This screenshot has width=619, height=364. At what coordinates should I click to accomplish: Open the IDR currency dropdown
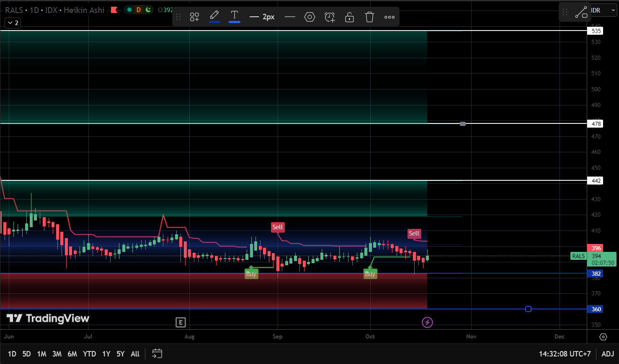pyautogui.click(x=603, y=10)
